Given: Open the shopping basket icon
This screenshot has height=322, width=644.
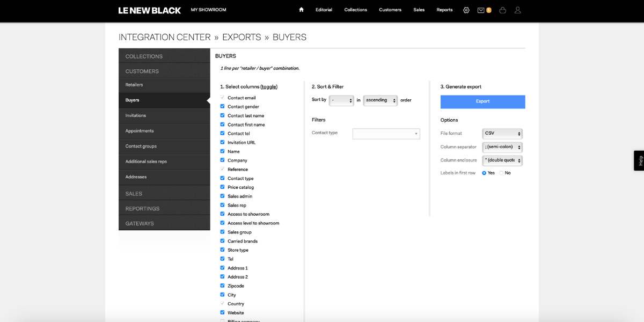Looking at the screenshot, I should [502, 10].
